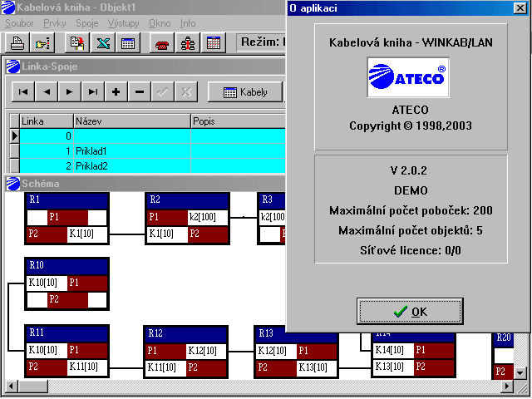532x399 pixels.
Task: Jump to last record in navigator
Action: coord(92,91)
